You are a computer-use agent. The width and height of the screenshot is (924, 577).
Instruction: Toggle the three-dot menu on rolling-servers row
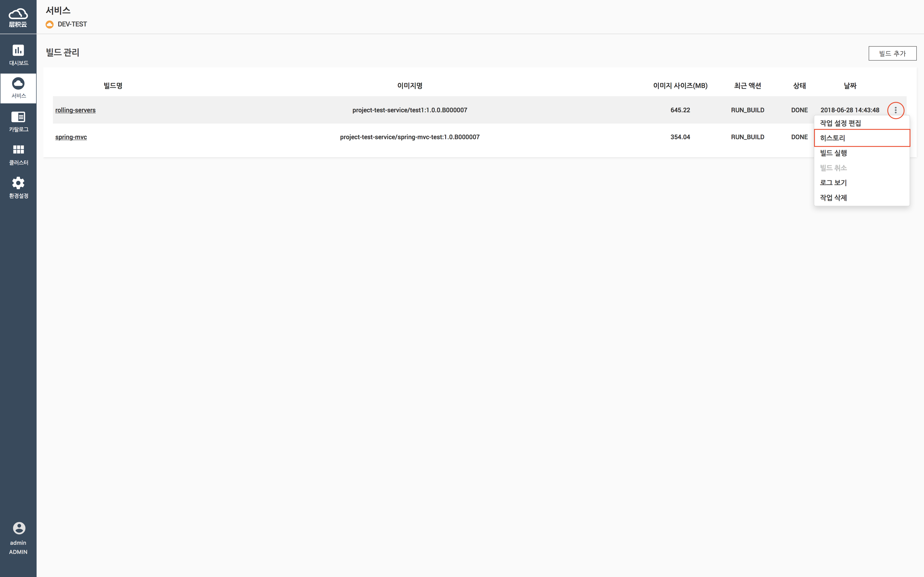coord(895,110)
